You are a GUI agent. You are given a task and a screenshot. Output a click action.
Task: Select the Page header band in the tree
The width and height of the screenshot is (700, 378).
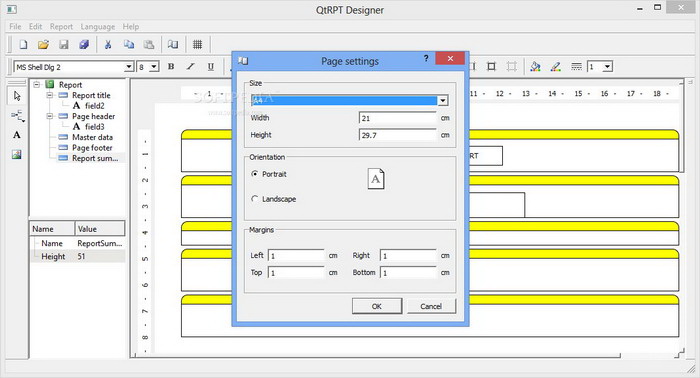(x=94, y=116)
